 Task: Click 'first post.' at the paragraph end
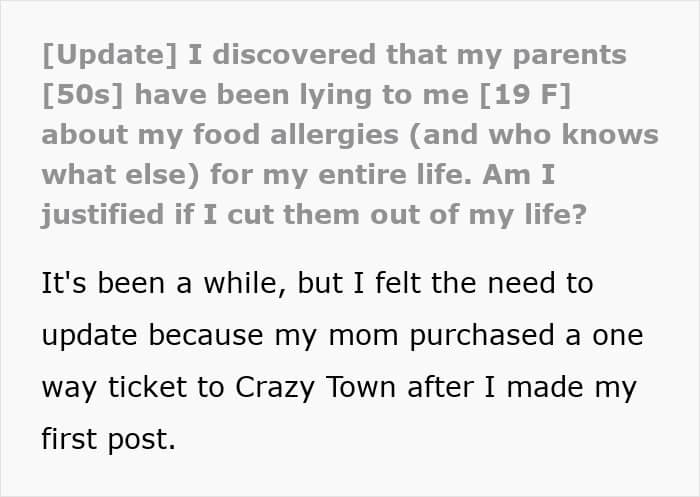click(x=108, y=439)
